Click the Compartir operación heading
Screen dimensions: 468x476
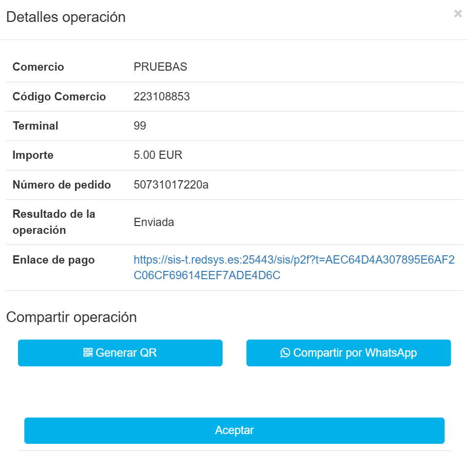coord(71,317)
